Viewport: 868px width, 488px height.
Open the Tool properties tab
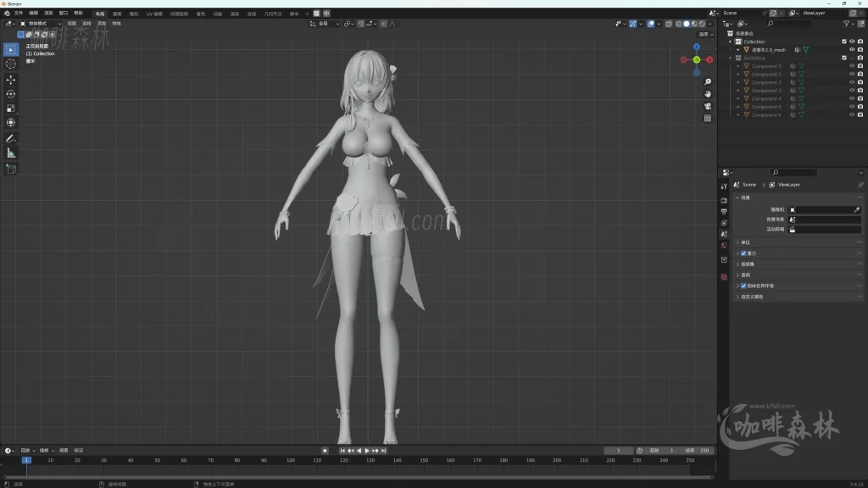[x=724, y=186]
